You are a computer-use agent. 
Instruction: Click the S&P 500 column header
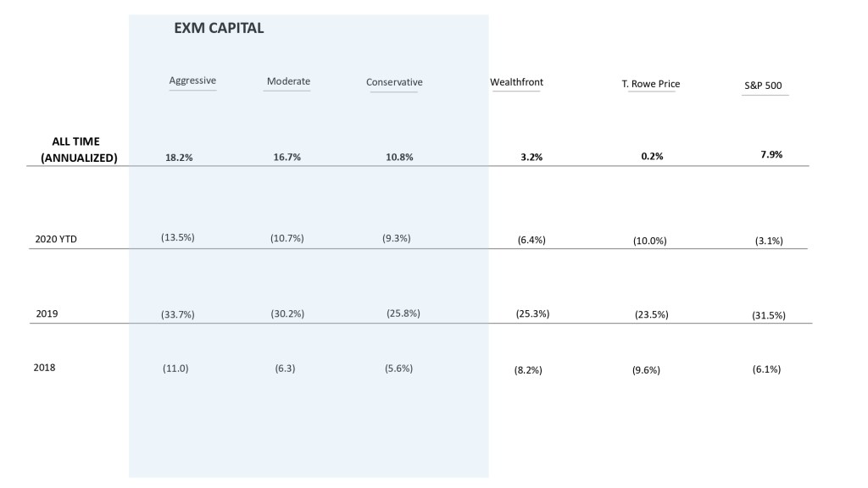(x=764, y=86)
